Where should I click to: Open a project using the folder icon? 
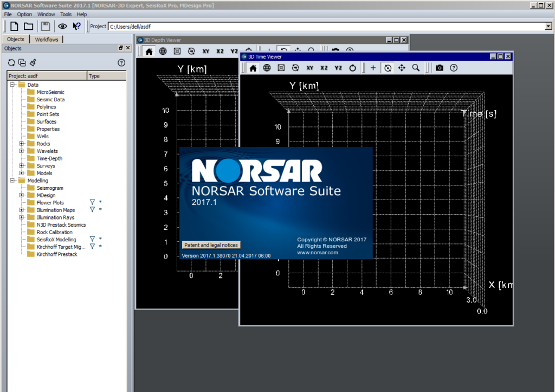pyautogui.click(x=28, y=26)
